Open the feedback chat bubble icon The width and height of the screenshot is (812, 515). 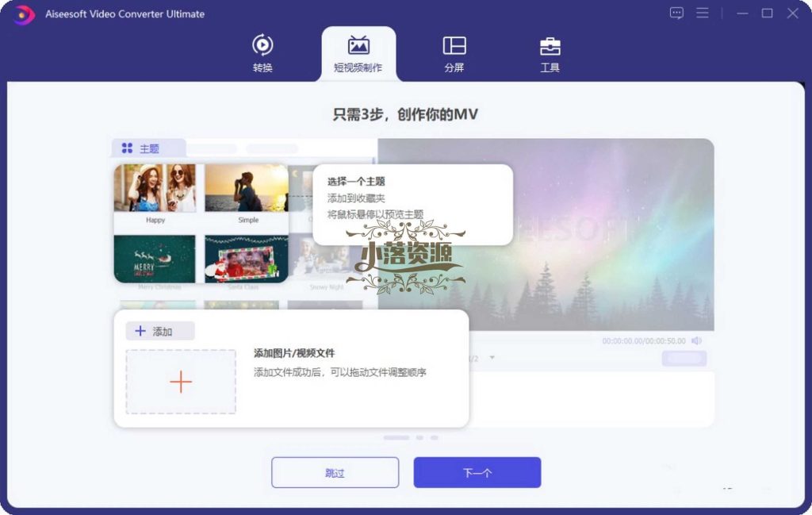(x=676, y=13)
